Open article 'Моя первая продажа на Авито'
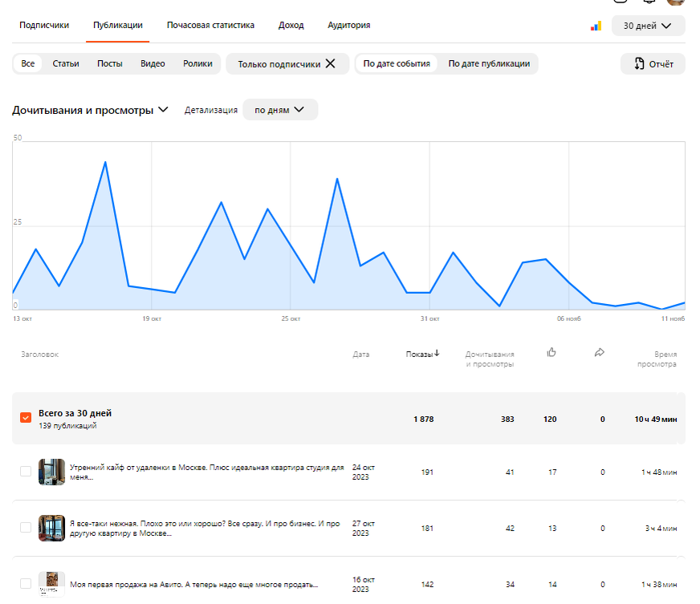 coord(193,585)
